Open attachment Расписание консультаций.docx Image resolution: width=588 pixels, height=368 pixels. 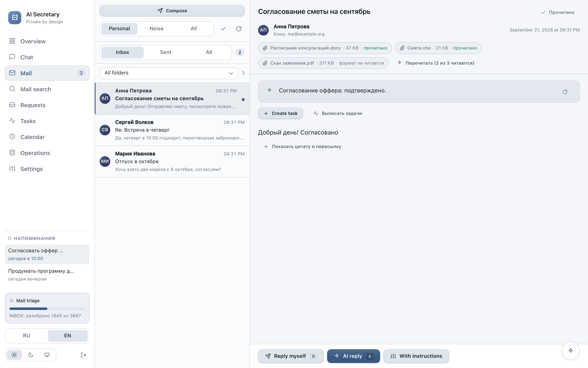325,48
